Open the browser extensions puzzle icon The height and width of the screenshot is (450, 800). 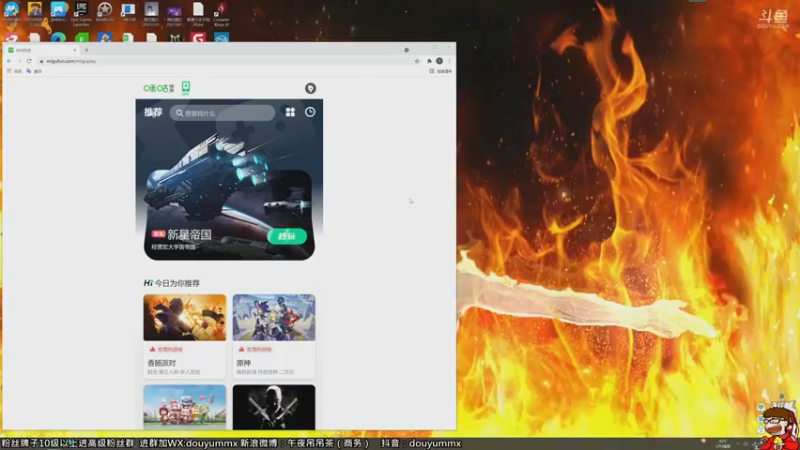click(x=429, y=61)
